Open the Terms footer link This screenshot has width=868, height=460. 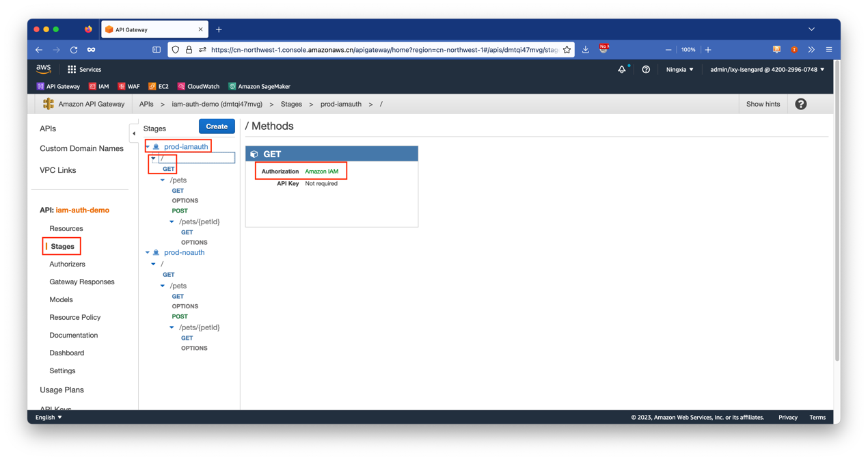[817, 418]
